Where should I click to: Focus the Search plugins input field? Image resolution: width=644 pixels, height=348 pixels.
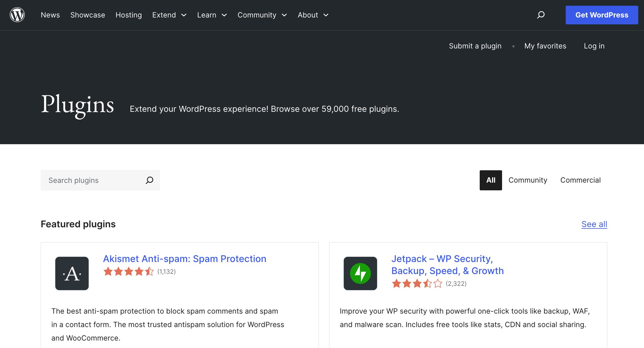pos(100,180)
